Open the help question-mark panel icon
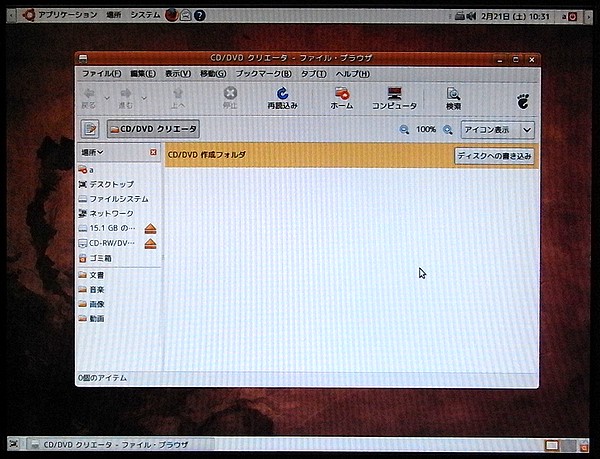The height and width of the screenshot is (459, 600). coord(200,16)
